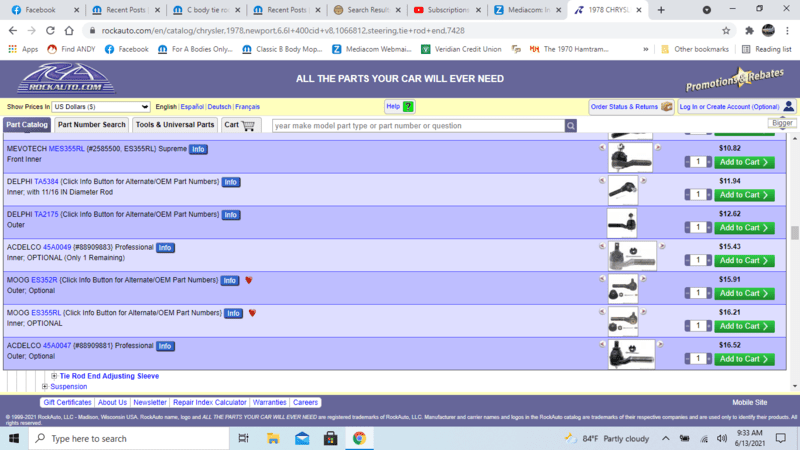Click the browser address bar URL
800x450 pixels.
pos(283,31)
